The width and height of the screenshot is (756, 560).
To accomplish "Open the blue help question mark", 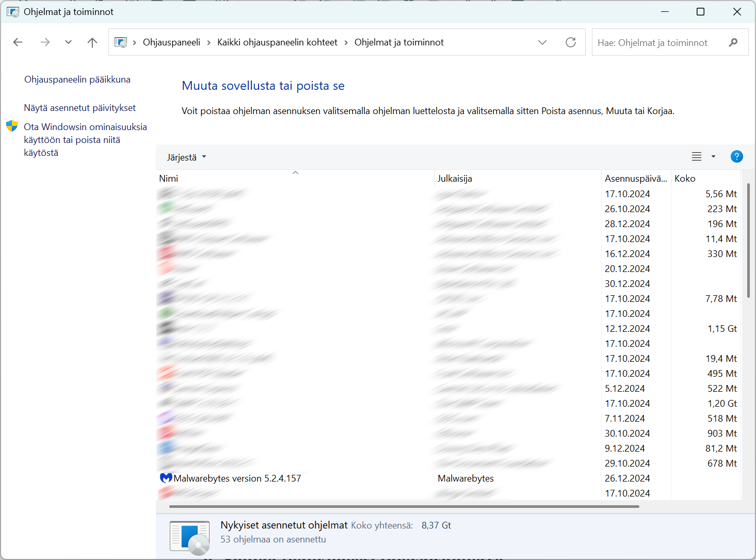I will tap(736, 156).
